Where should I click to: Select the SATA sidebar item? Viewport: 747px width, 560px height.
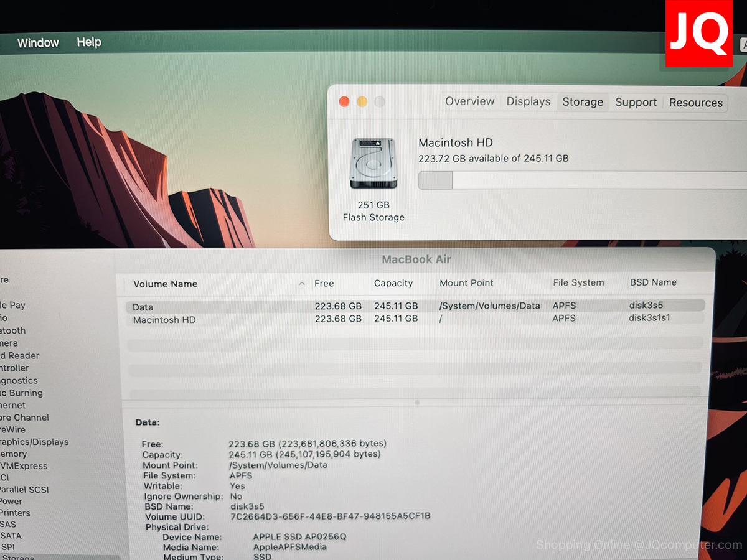point(11,536)
